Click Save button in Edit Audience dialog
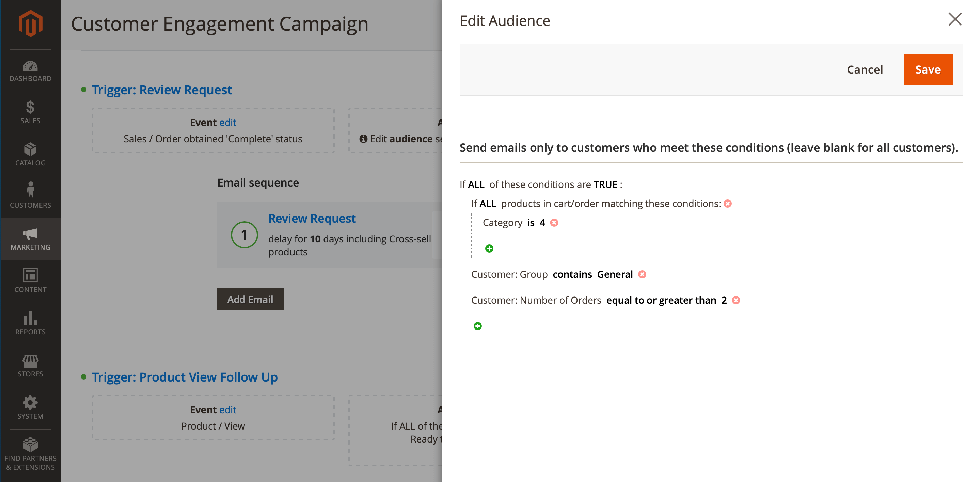The height and width of the screenshot is (482, 980). click(x=928, y=69)
